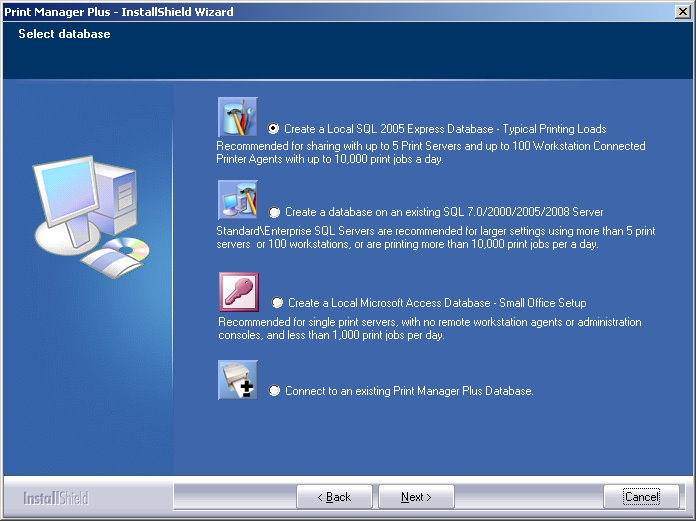Proceed with the Next button
696x521 pixels.
[x=416, y=497]
